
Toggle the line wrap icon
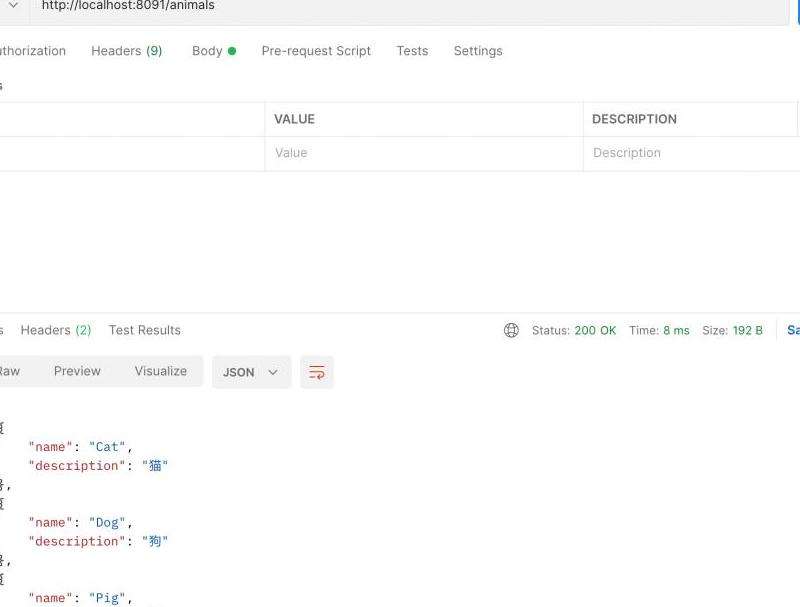(x=317, y=372)
